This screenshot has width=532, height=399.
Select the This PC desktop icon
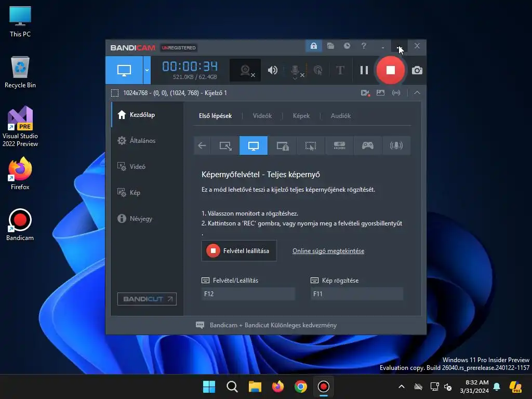coord(20,21)
